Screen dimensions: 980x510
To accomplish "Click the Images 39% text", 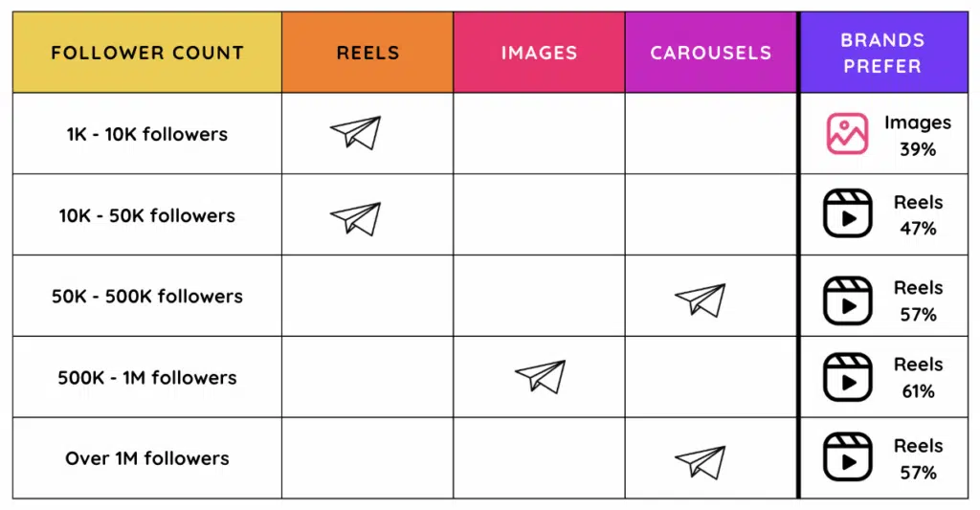I will click(x=917, y=135).
